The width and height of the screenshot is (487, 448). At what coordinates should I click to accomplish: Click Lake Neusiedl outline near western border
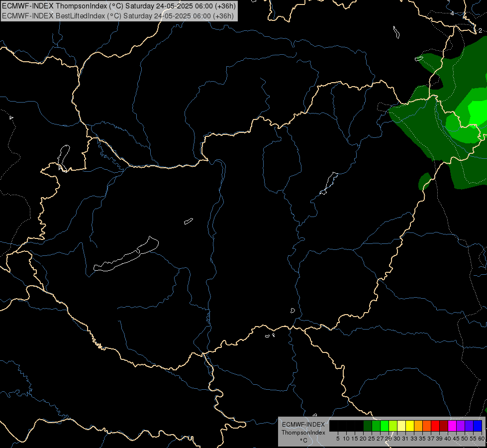tap(64, 158)
